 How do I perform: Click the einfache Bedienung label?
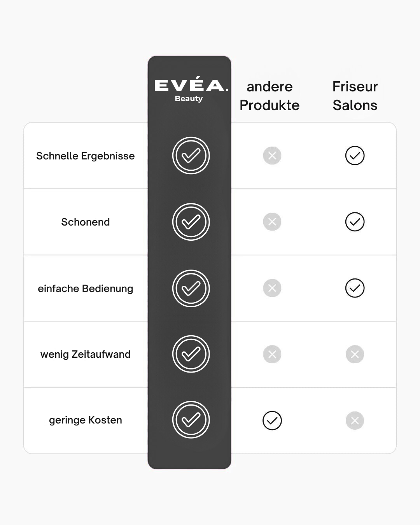tap(86, 289)
